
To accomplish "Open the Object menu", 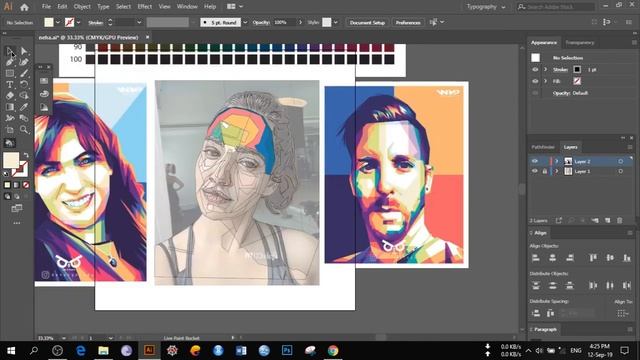I will [x=82, y=7].
